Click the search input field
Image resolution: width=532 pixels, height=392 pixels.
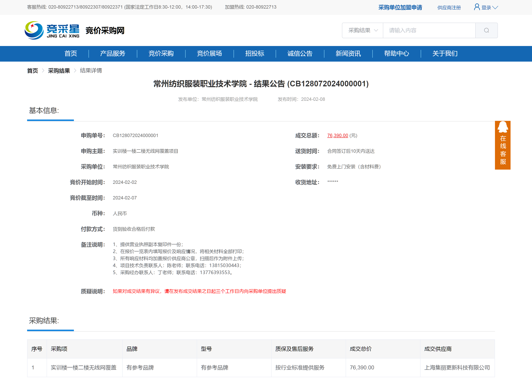tap(429, 30)
